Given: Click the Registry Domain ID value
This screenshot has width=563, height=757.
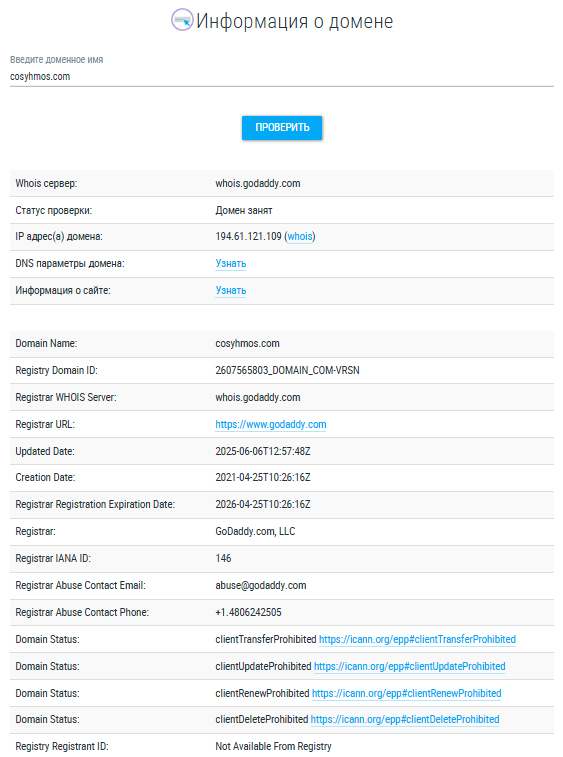Looking at the screenshot, I should (287, 370).
